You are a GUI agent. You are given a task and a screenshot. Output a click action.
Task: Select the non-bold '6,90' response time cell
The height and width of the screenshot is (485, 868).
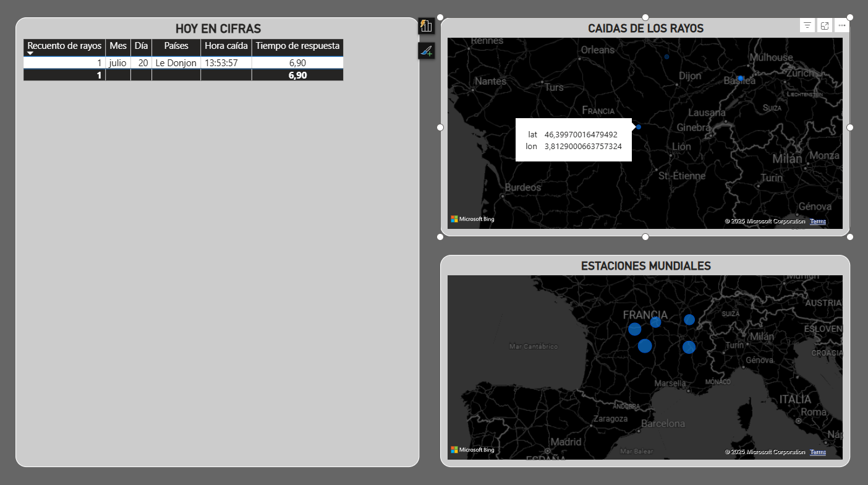tap(297, 63)
